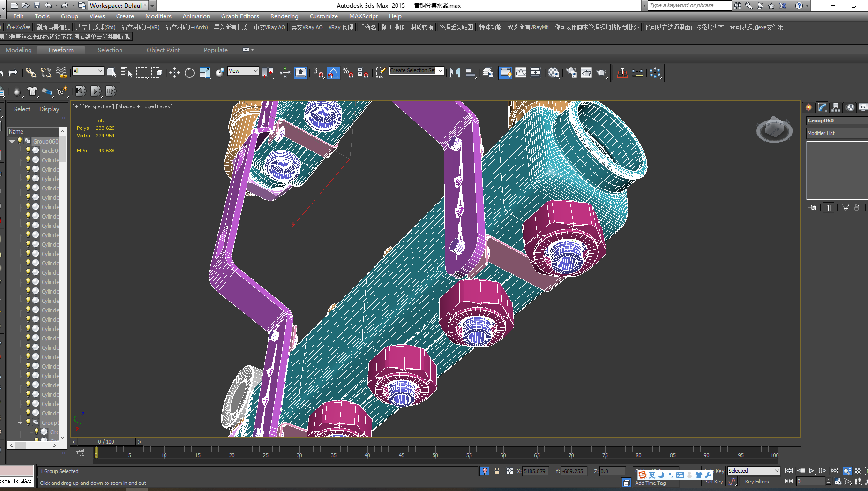868x491 pixels.
Task: Toggle the Spinner Snap button
Action: (x=363, y=72)
